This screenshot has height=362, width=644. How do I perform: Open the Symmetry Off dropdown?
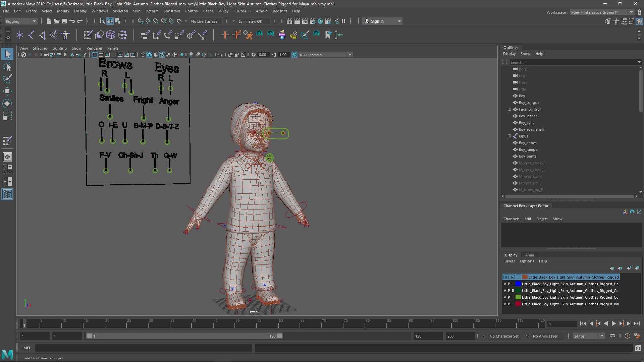click(x=254, y=21)
